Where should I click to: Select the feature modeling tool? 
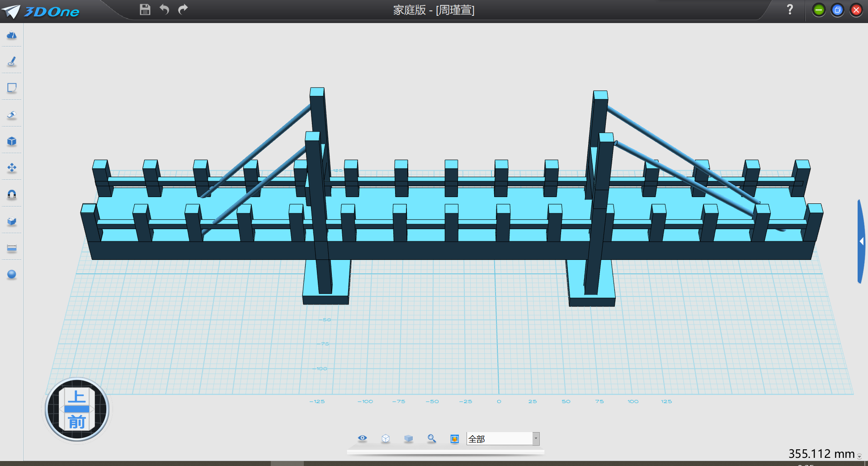click(12, 115)
